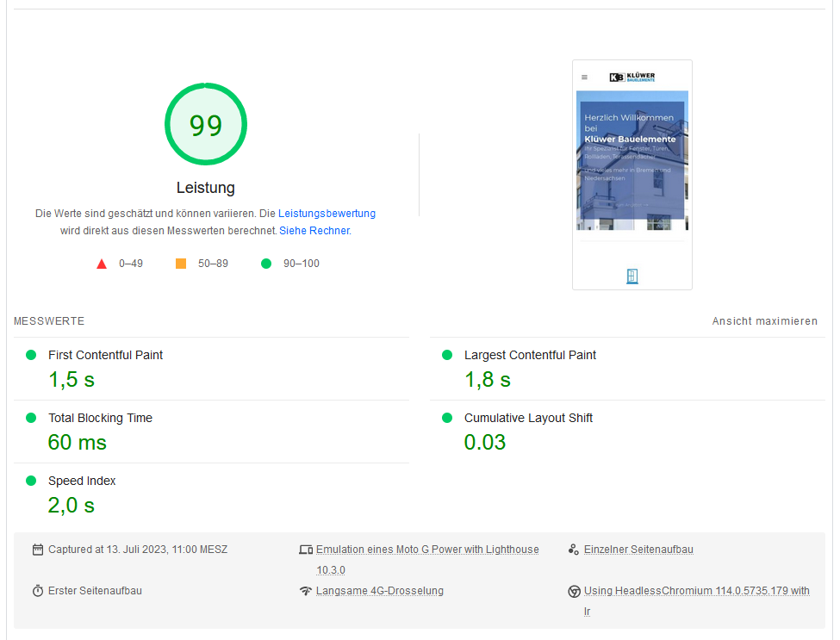
Task: Select the Largest Contentful Paint label
Action: [x=530, y=355]
